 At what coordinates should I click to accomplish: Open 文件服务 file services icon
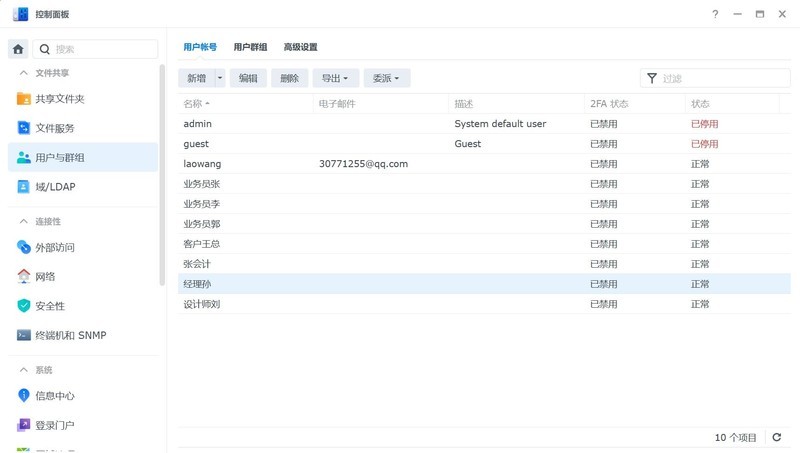[x=23, y=128]
